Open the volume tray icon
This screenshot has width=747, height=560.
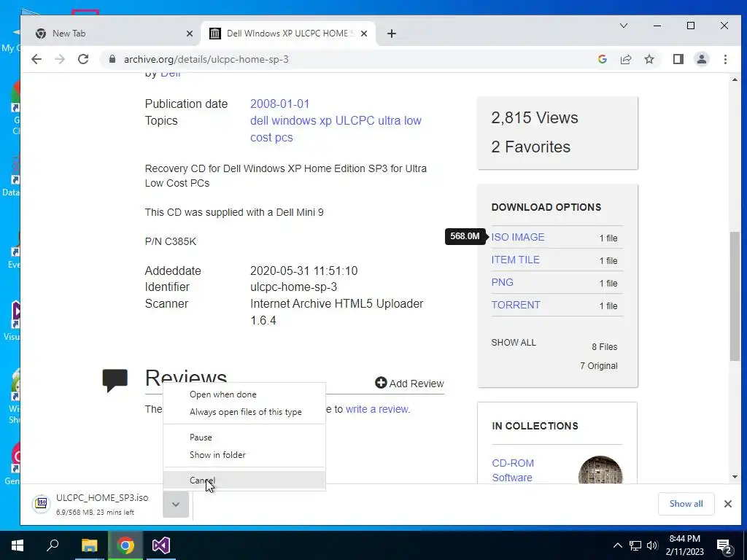(652, 545)
